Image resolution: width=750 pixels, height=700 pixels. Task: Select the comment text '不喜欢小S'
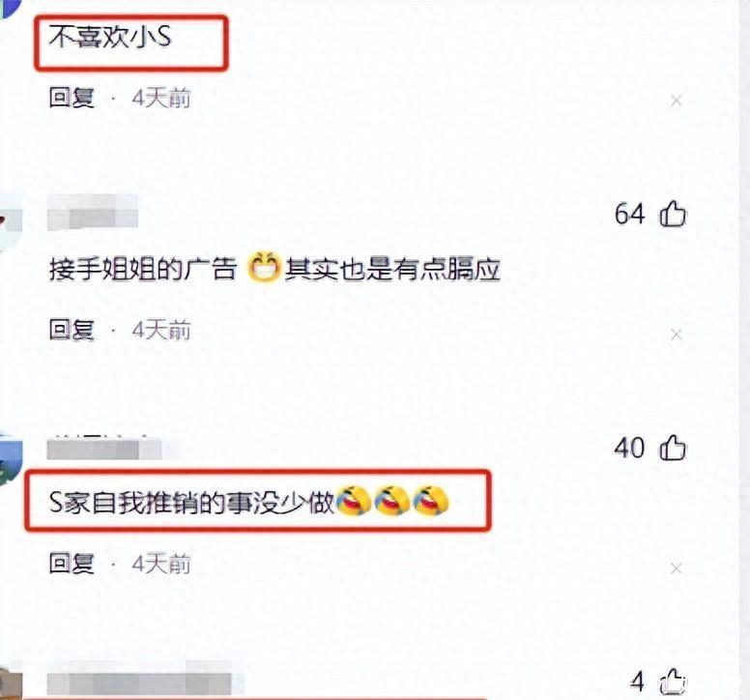pos(110,37)
